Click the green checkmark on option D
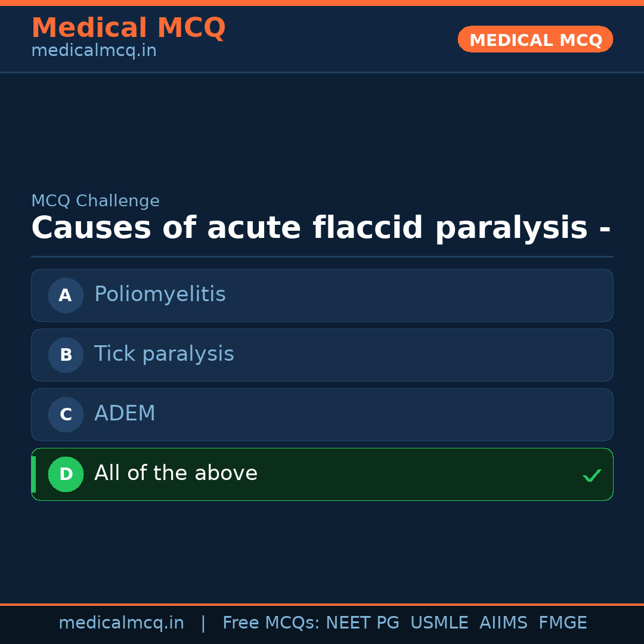The image size is (644, 644). coord(592,475)
